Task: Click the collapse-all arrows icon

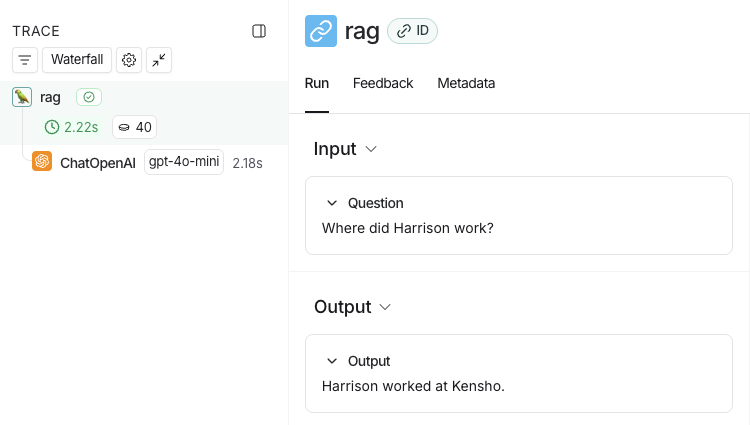Action: [159, 60]
